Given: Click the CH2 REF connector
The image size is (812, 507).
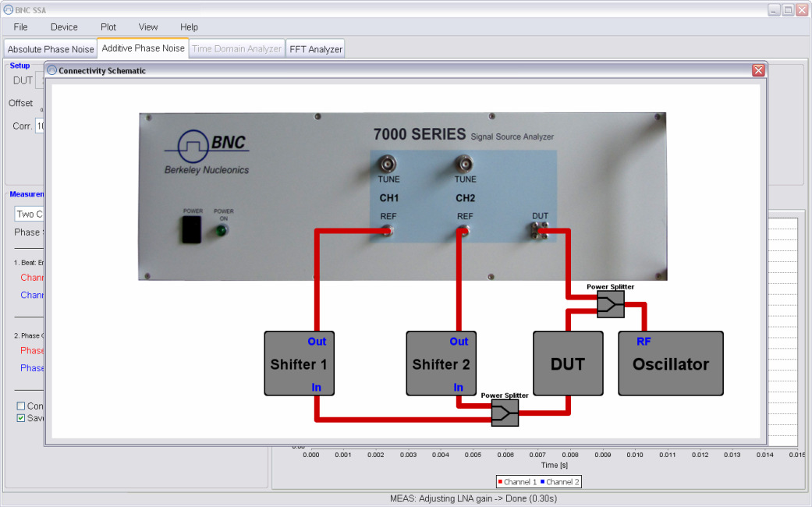Looking at the screenshot, I should (464, 230).
